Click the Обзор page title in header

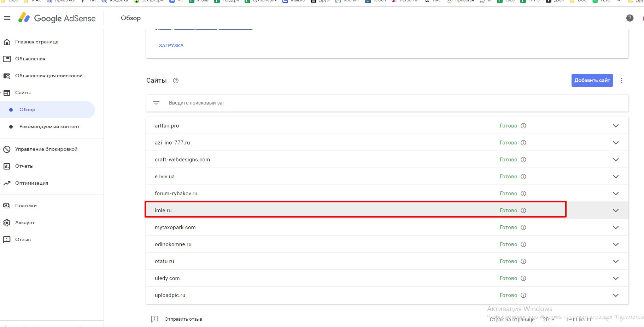(131, 18)
